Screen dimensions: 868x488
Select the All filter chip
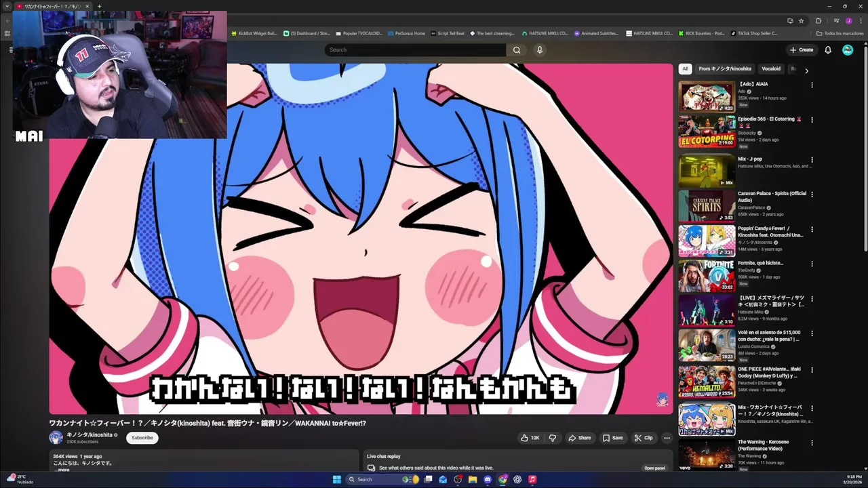coord(685,68)
